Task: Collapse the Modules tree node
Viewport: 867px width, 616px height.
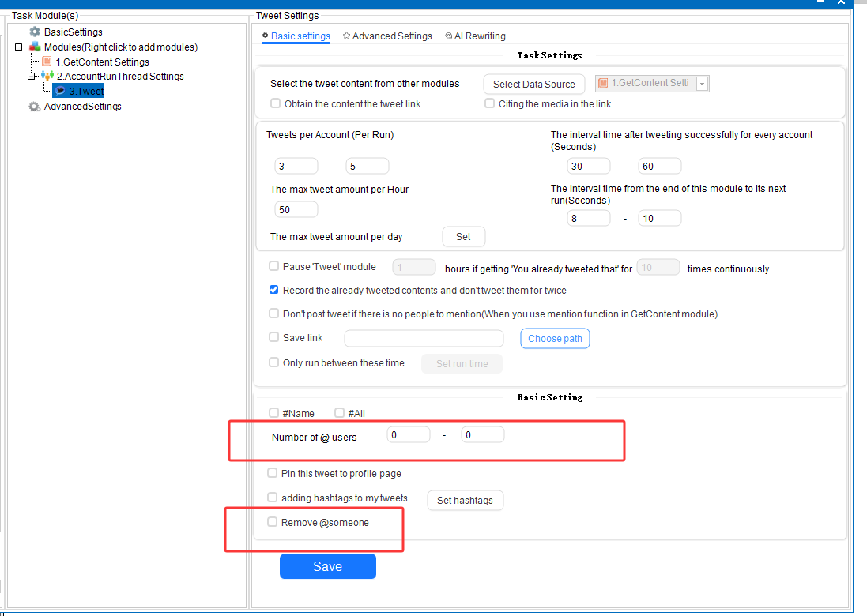Action: tap(19, 47)
